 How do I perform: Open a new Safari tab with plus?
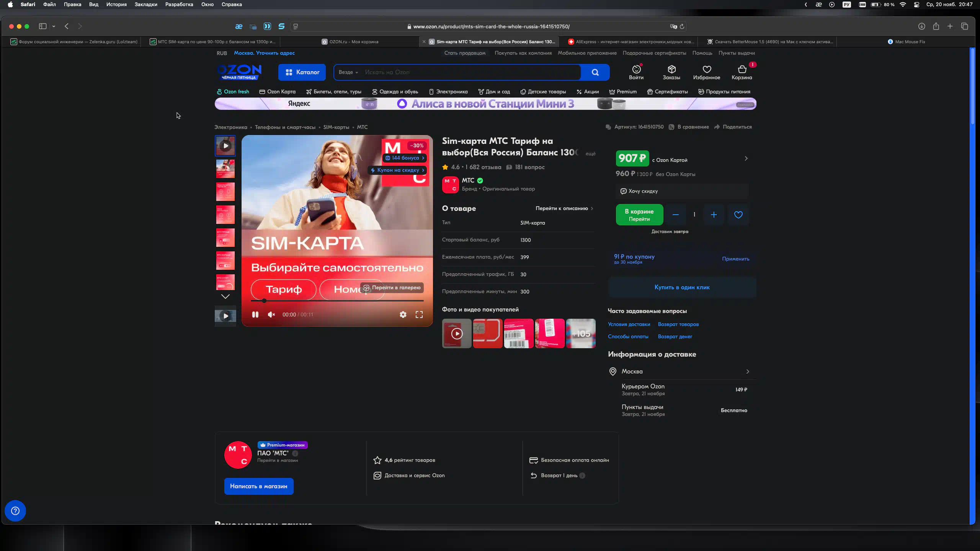pos(950,26)
